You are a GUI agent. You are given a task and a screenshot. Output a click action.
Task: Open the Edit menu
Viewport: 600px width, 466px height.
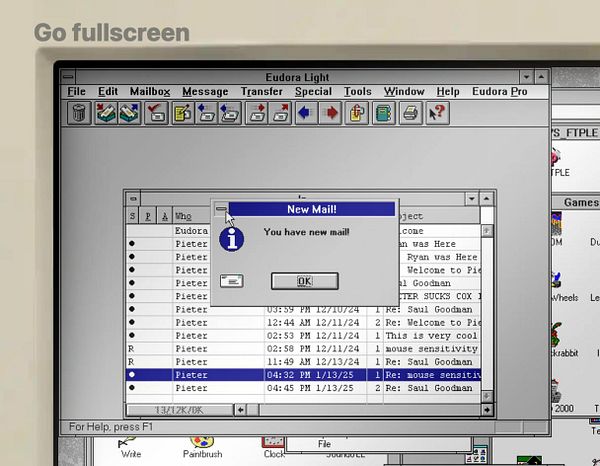click(108, 91)
